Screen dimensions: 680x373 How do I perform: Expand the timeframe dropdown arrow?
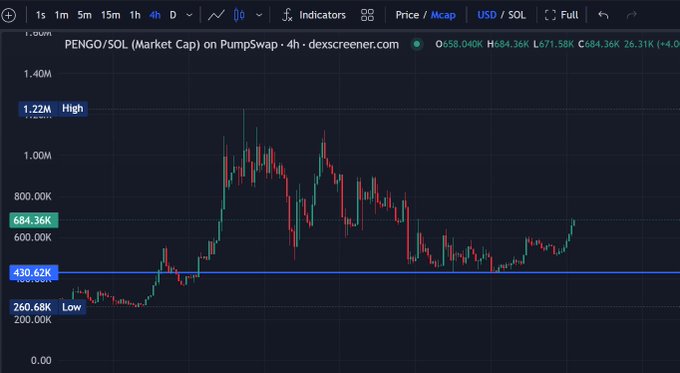[189, 15]
